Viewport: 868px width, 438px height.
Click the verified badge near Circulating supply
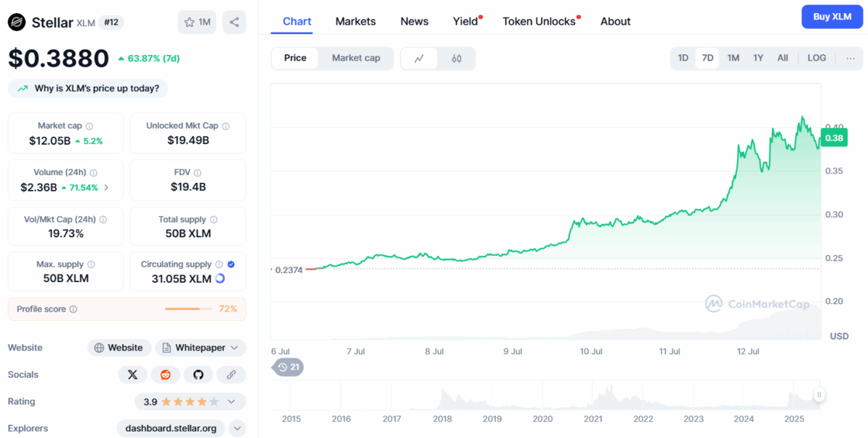pos(231,265)
